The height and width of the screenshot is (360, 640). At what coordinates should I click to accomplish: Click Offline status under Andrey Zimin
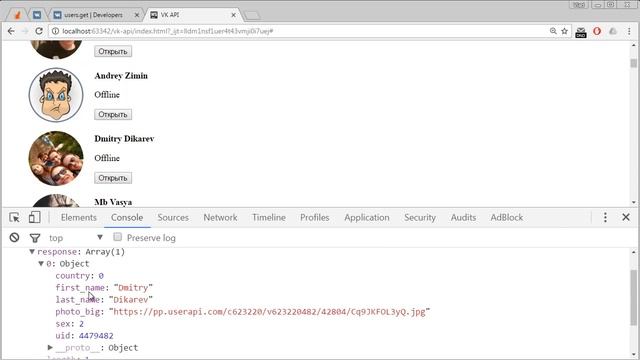pyautogui.click(x=107, y=95)
